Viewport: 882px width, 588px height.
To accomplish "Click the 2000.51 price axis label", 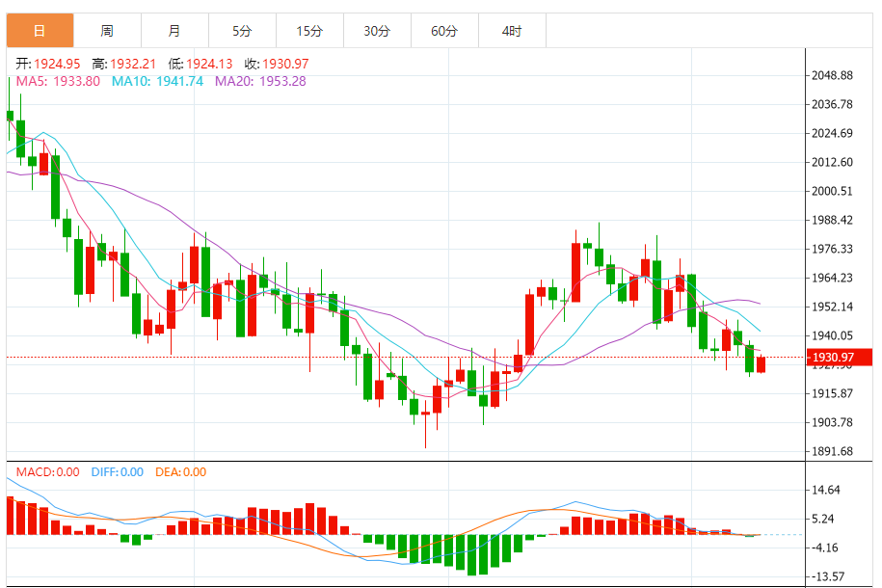I will 832,191.
